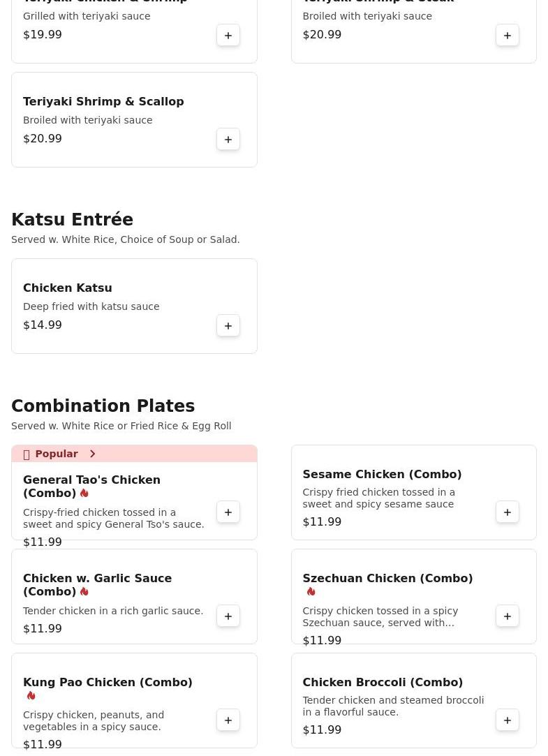Screen dimensions: 548x756
Task: Click spicy flame icon on General Tao's Chicken
Action: point(84,493)
